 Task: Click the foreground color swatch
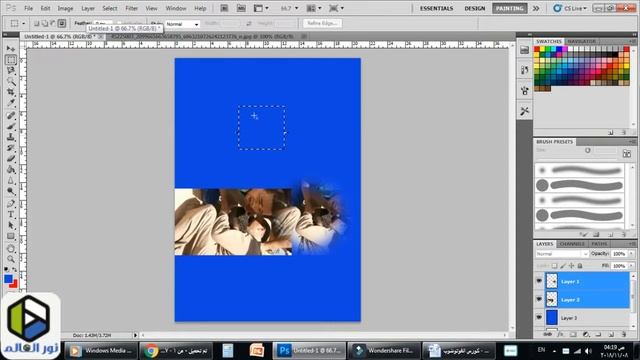coord(8,279)
